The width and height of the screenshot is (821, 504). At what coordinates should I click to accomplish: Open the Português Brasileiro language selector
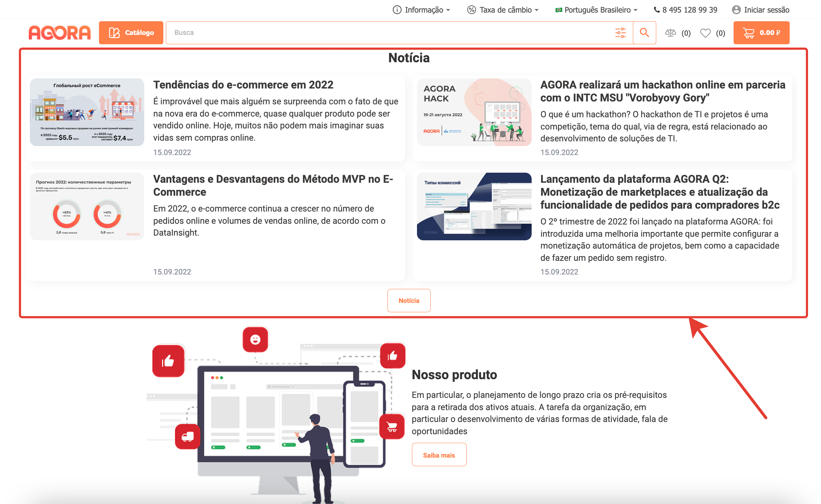596,10
